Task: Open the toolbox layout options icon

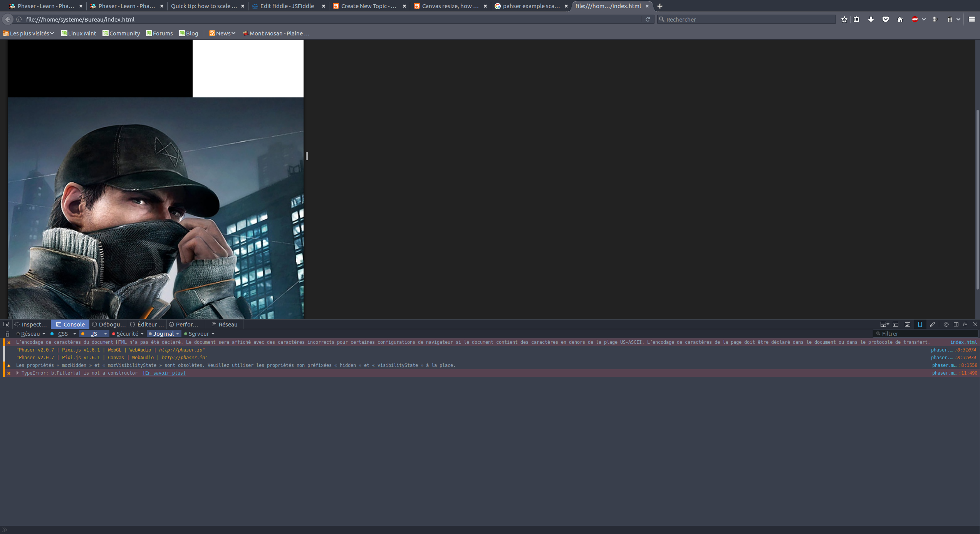Action: 884,324
